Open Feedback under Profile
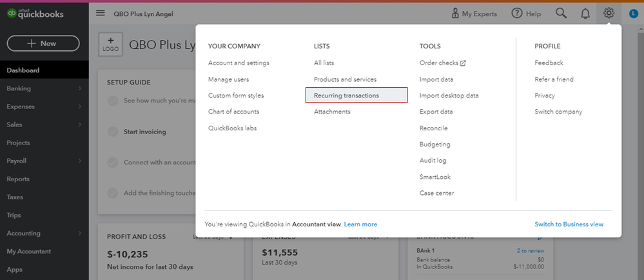 pyautogui.click(x=549, y=63)
